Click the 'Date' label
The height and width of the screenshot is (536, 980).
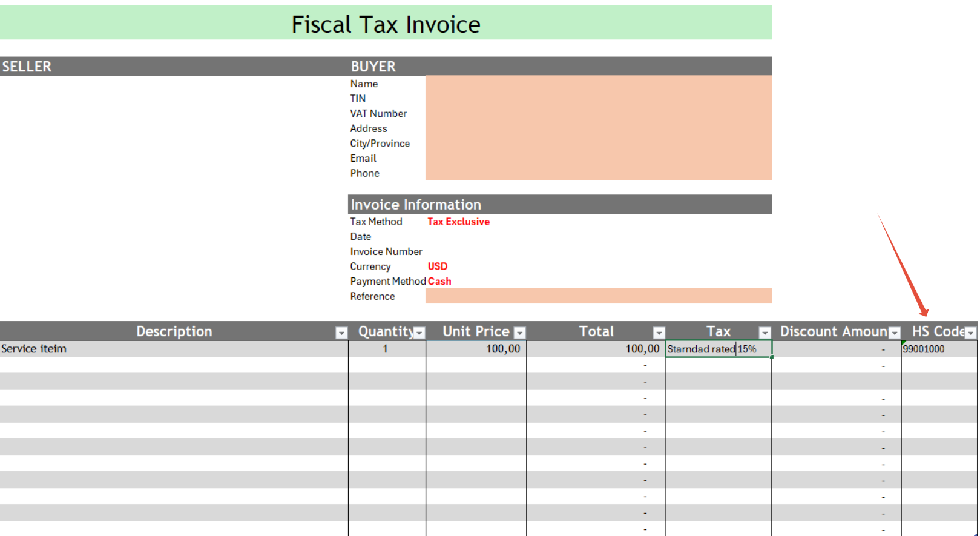[361, 237]
